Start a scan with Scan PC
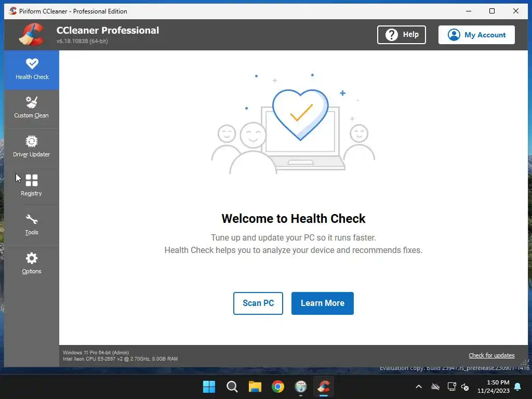This screenshot has width=532, height=399. (x=258, y=303)
